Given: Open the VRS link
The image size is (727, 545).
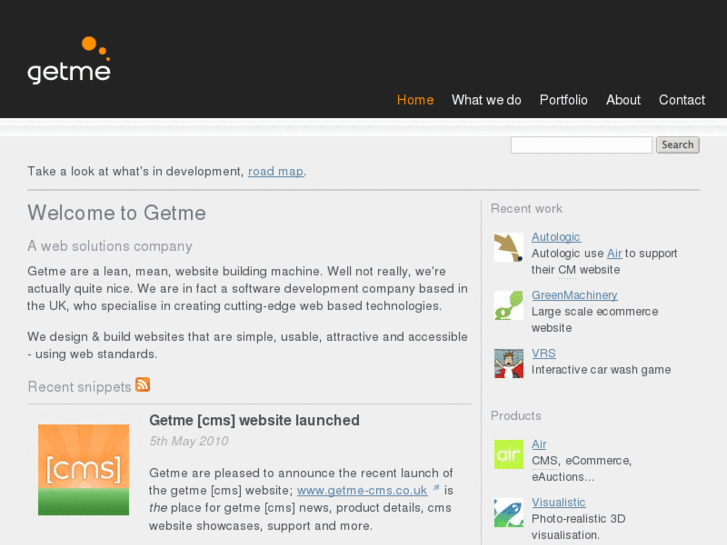Looking at the screenshot, I should point(543,353).
